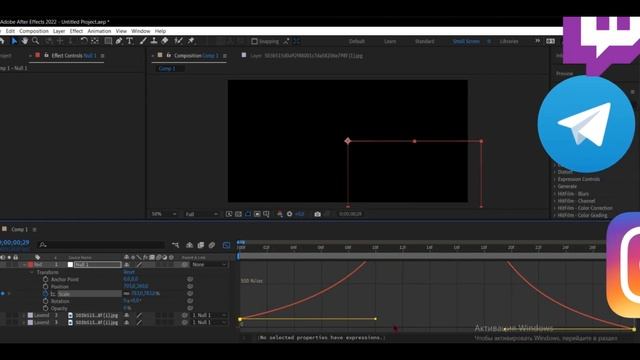Select the Eraser tool
The width and height of the screenshot is (640, 360).
point(164,41)
